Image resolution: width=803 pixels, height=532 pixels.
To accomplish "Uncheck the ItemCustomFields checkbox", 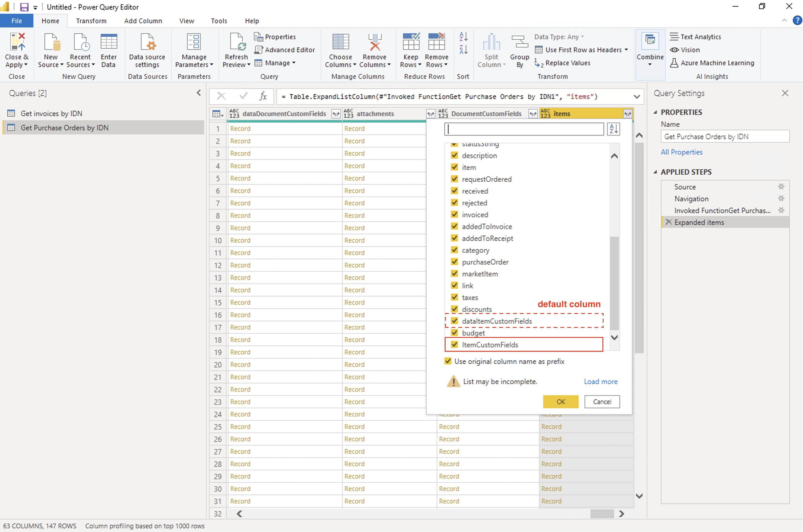I will (x=454, y=345).
